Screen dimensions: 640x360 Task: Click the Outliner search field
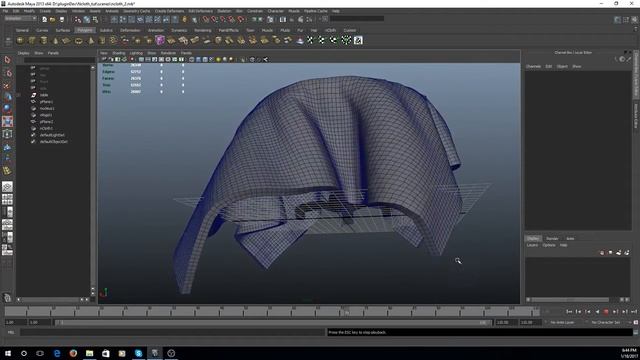(x=59, y=60)
